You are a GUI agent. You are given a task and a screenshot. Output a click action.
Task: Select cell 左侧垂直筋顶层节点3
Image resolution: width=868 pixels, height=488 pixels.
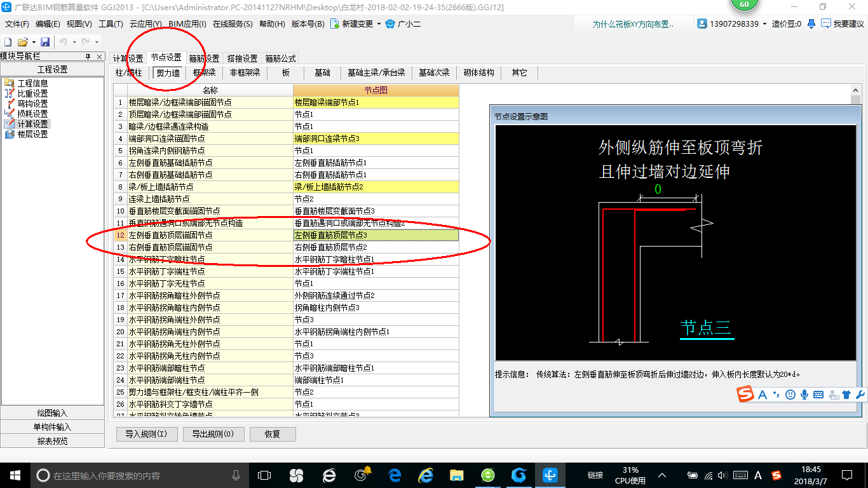pos(376,235)
